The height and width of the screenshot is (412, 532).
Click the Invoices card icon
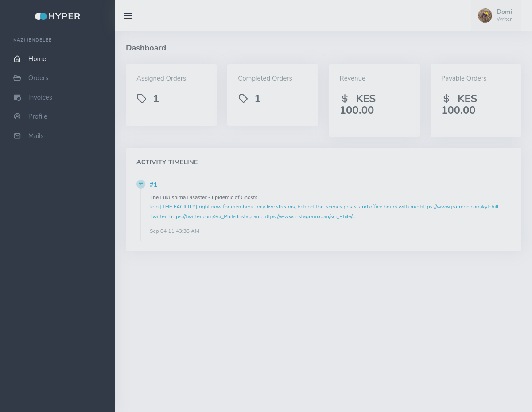17,97
